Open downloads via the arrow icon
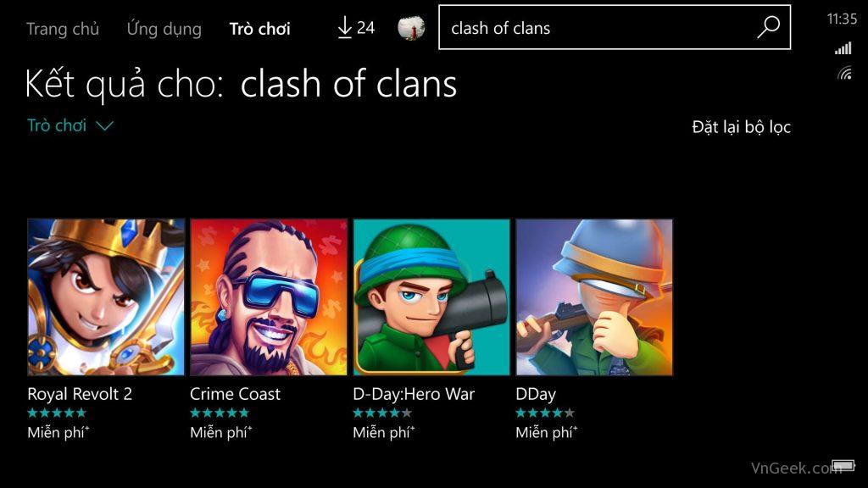 344,27
